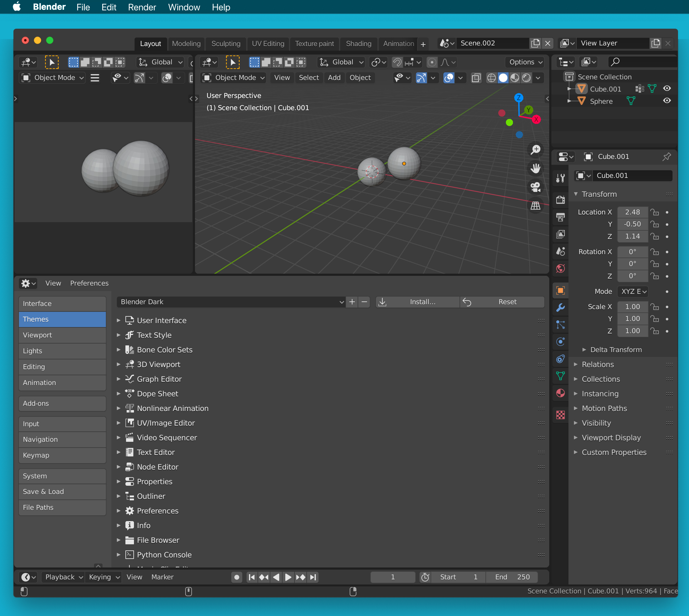Open the World properties globe tab
Viewport: 689px width, 616px height.
click(x=561, y=268)
